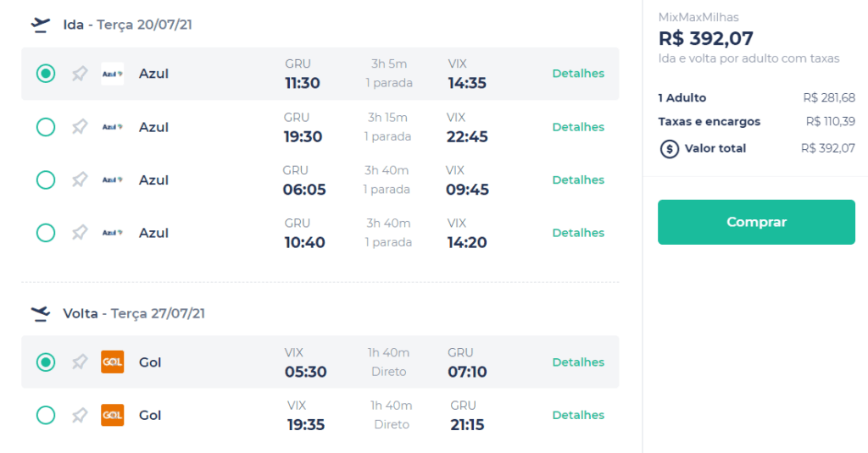The image size is (868, 453).
Task: Click the Gol logo on 05:30 flight
Action: (113, 362)
